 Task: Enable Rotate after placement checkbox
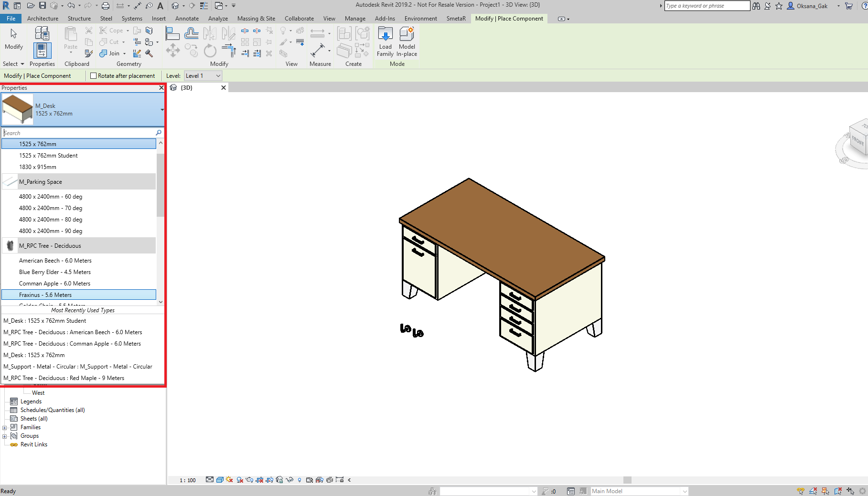[94, 76]
